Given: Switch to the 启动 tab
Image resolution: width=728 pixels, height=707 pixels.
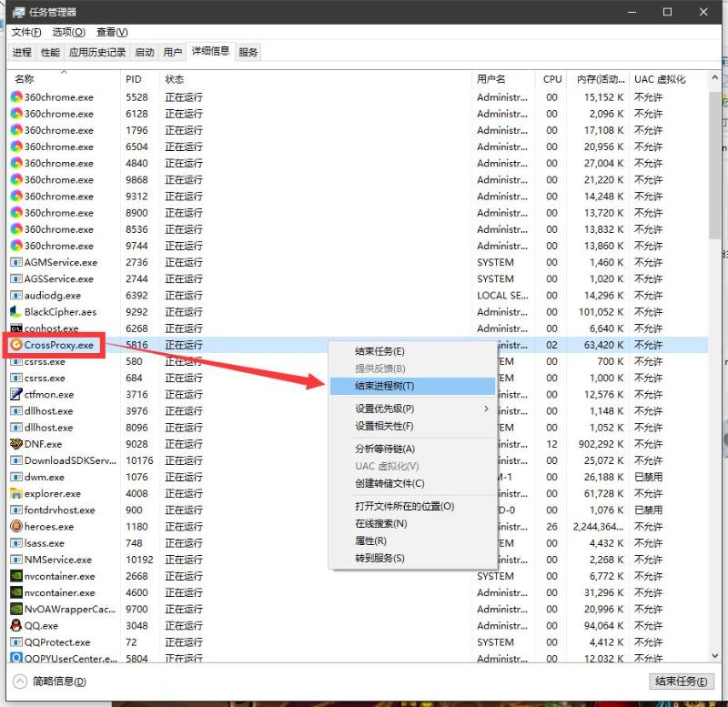Looking at the screenshot, I should pyautogui.click(x=145, y=52).
